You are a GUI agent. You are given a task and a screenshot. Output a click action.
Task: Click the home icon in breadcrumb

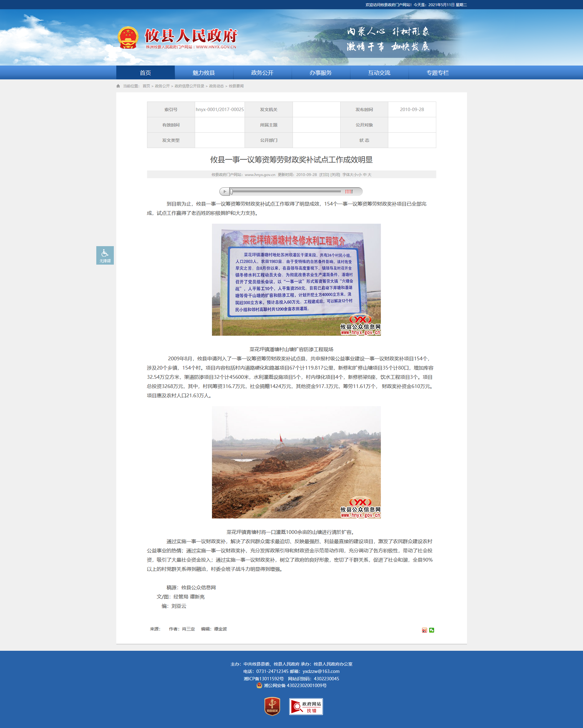(x=118, y=86)
